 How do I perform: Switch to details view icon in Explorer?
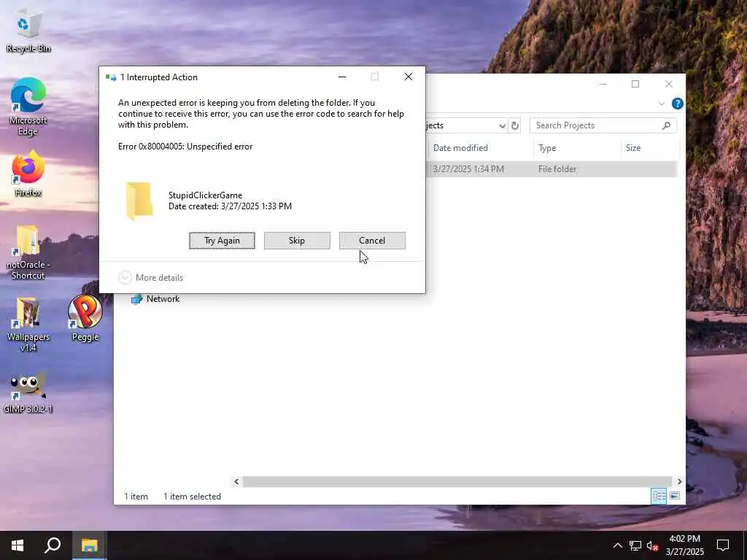[x=659, y=496]
